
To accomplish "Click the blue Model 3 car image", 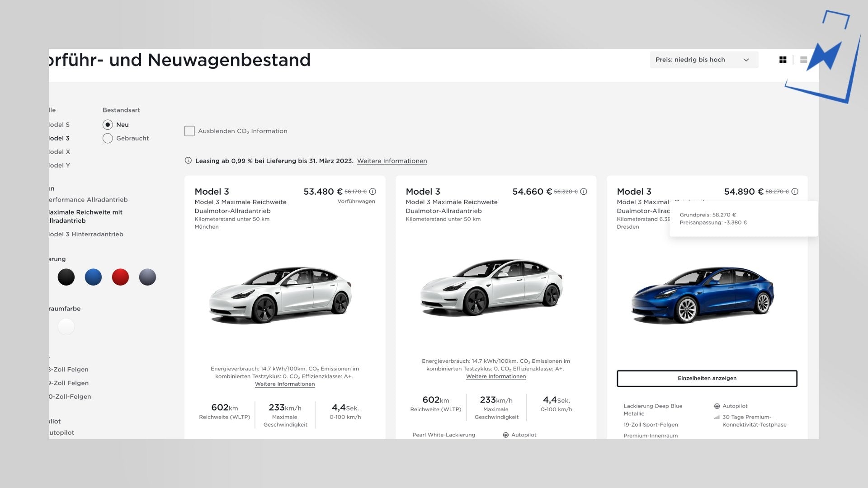I will [702, 294].
